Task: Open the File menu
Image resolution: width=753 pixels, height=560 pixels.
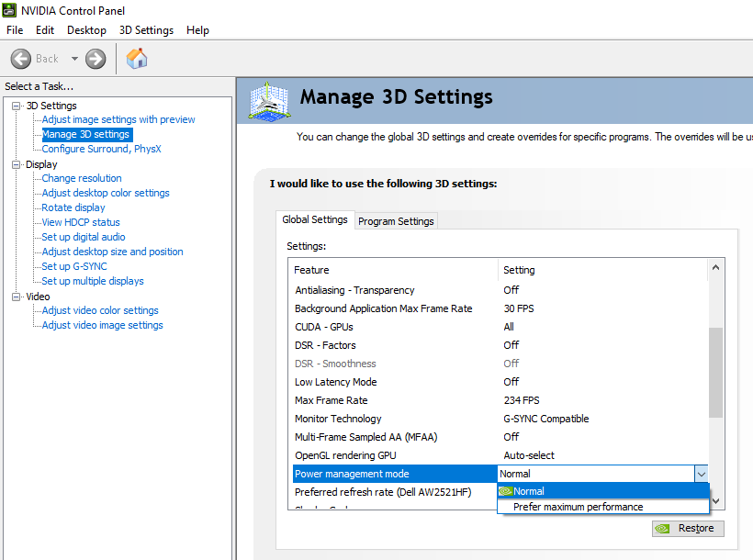Action: click(x=15, y=30)
